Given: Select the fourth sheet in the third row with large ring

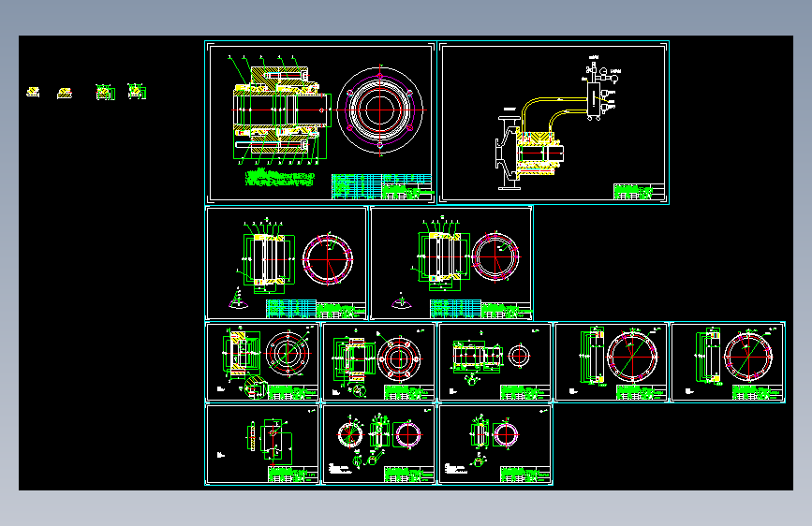Looking at the screenshot, I should [611, 362].
